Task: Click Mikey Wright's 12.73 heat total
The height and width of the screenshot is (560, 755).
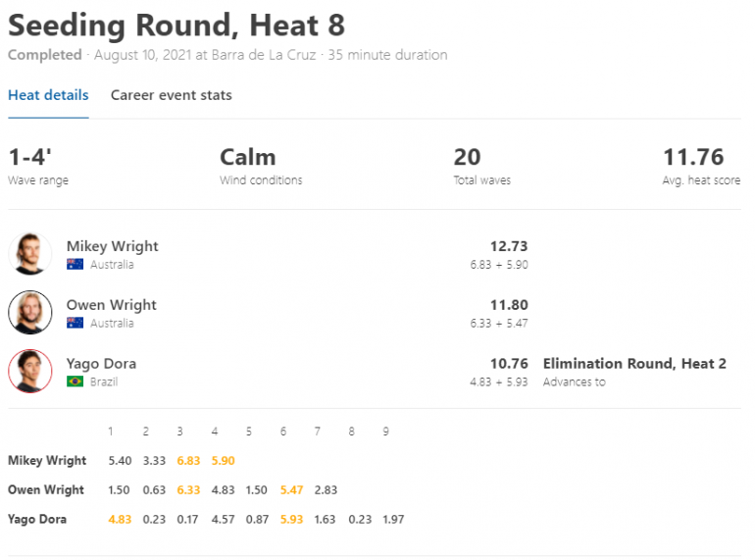Action: [509, 246]
